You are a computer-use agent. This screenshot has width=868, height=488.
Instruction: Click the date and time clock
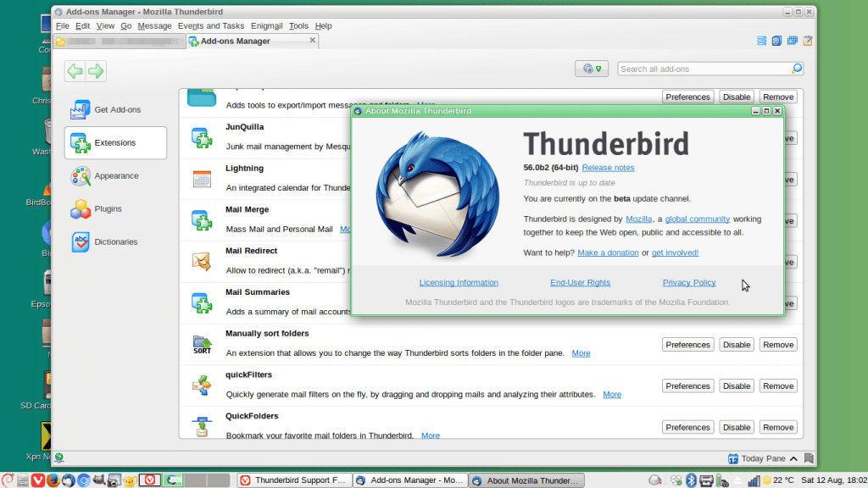pyautogui.click(x=834, y=480)
